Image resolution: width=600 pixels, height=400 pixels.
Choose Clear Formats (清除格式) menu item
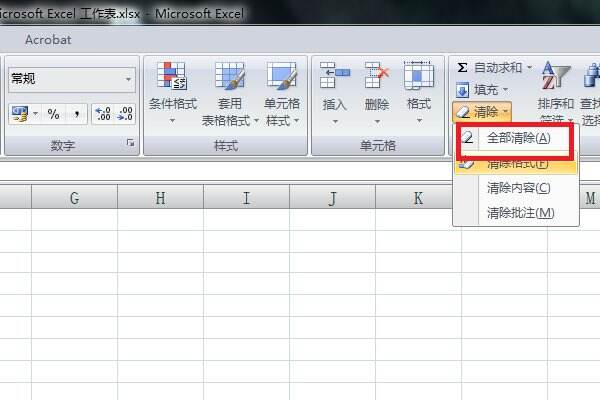click(516, 164)
